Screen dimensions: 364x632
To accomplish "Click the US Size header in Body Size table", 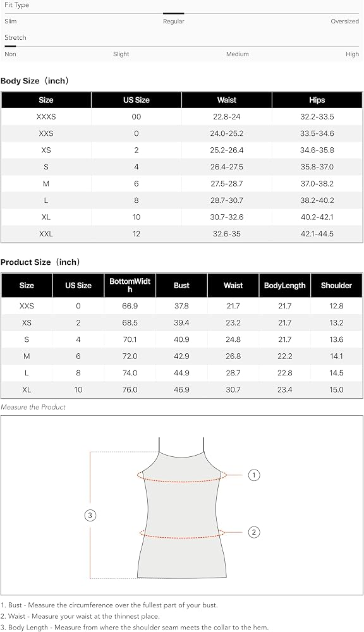I will pos(136,100).
